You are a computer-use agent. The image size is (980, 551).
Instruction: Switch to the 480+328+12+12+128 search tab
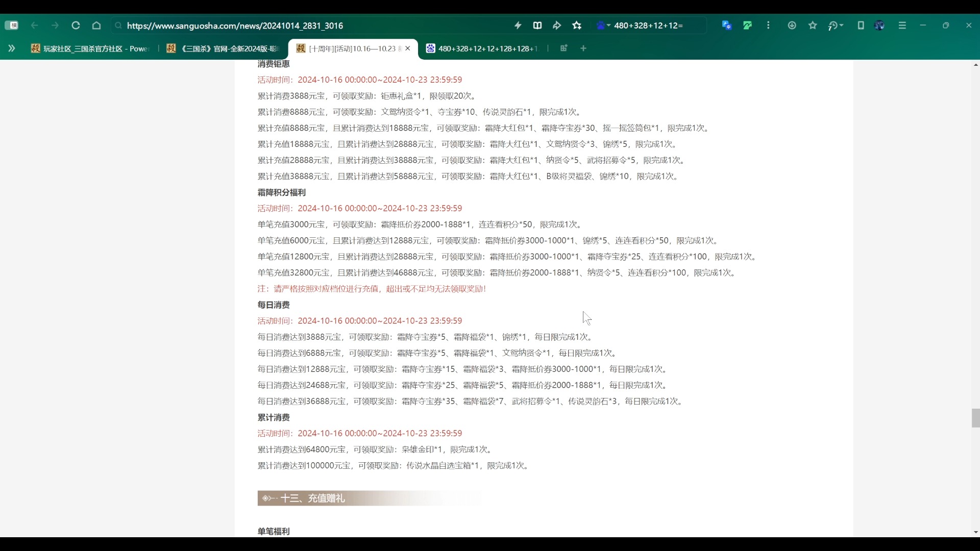pos(483,48)
